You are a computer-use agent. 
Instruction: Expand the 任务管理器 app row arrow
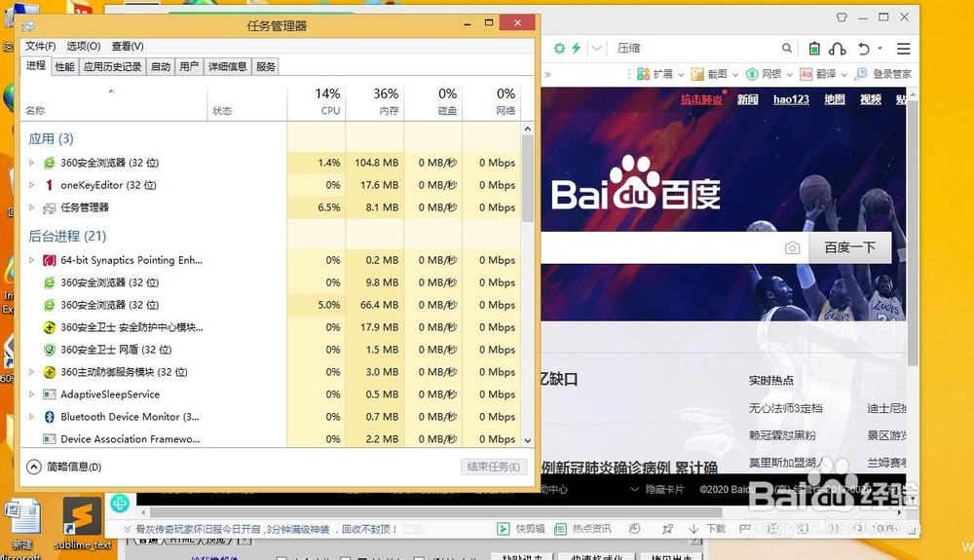tap(31, 207)
